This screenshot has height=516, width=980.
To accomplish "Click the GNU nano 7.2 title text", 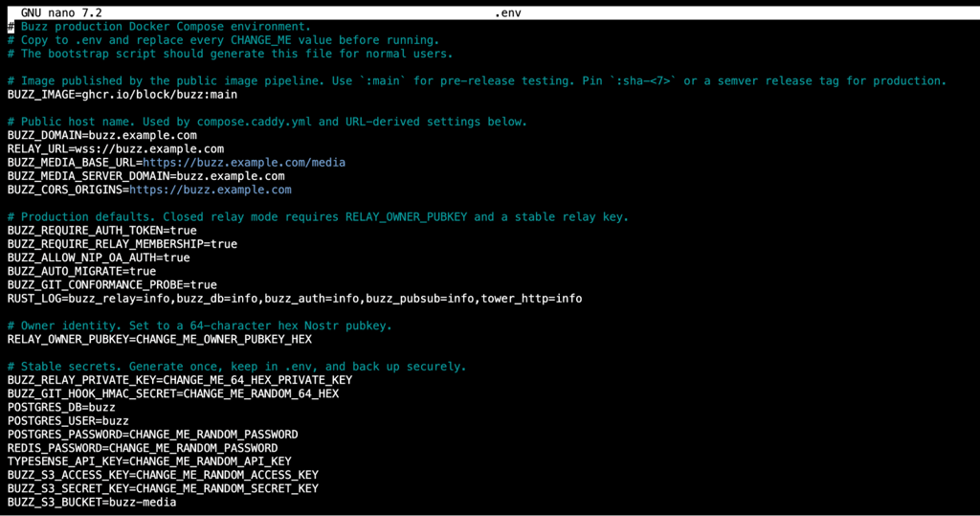I will (x=61, y=12).
